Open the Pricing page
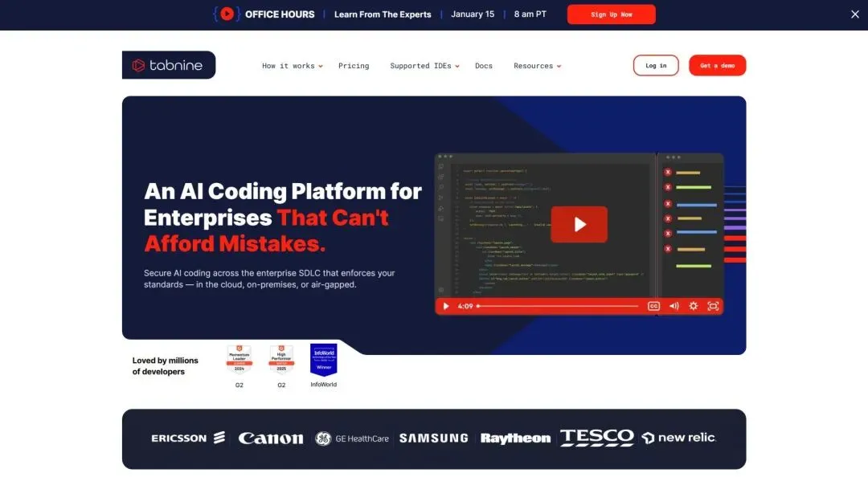Screen dimensions: 868x477 pos(354,66)
